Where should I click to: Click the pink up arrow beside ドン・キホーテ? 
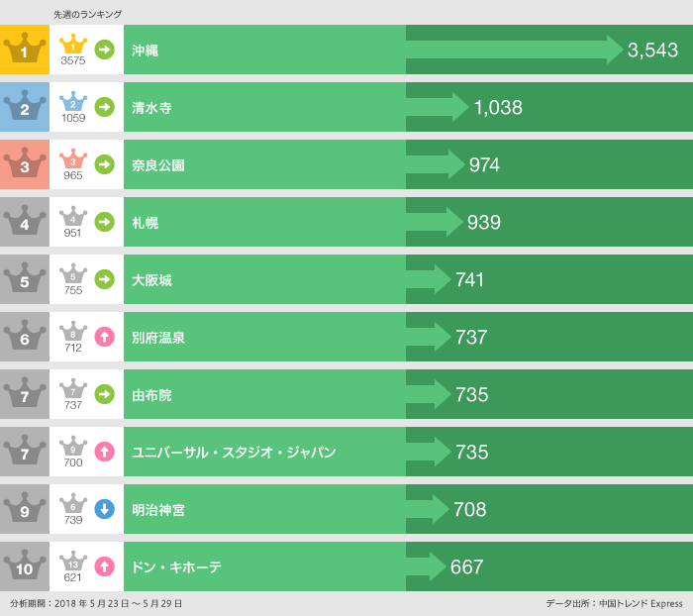click(104, 566)
